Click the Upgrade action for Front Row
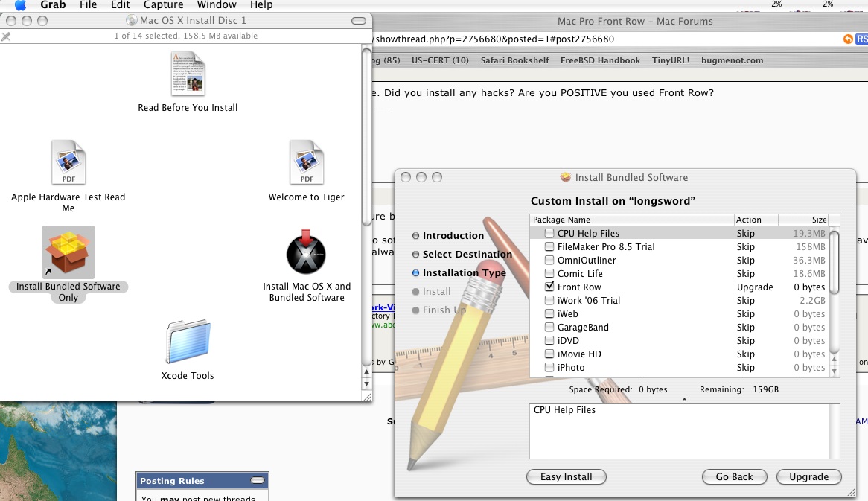This screenshot has height=501, width=868. click(x=755, y=287)
